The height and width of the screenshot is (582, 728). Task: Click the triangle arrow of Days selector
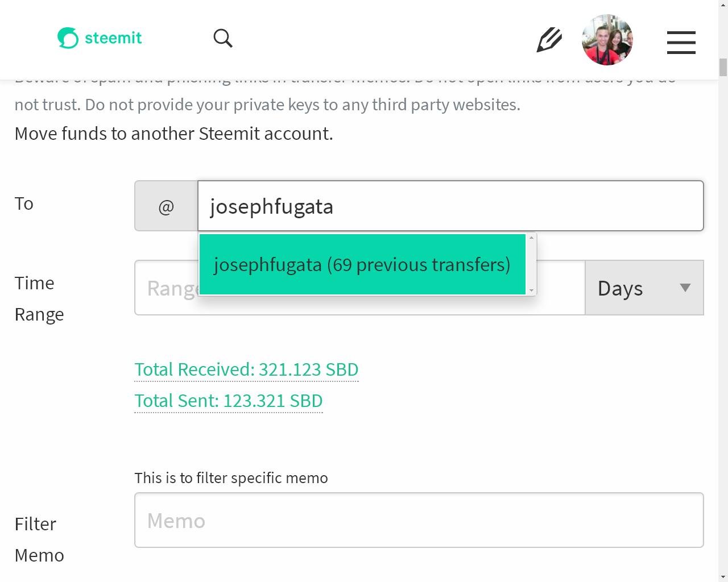coord(685,288)
